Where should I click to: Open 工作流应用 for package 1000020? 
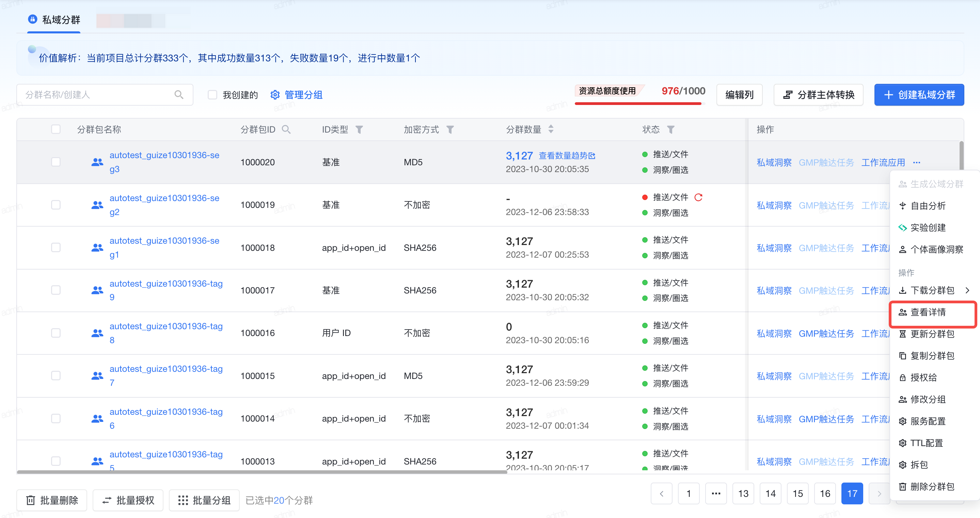(x=883, y=163)
